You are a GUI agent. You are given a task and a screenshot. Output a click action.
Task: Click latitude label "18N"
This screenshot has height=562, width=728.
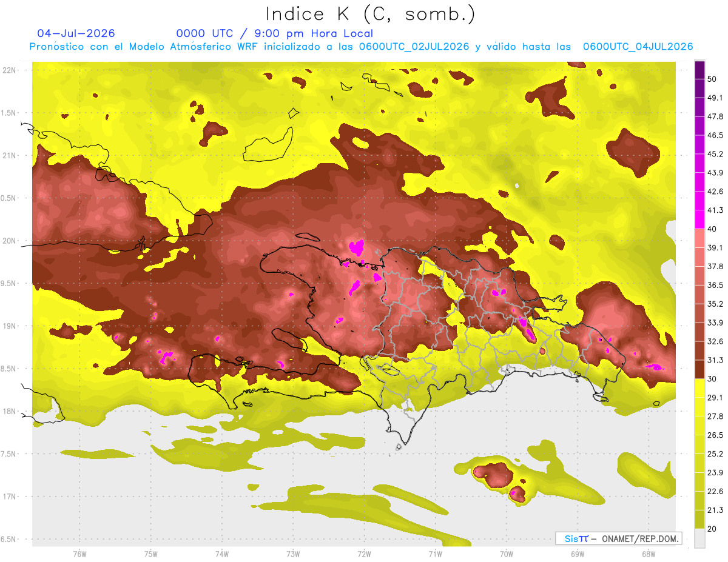click(9, 411)
